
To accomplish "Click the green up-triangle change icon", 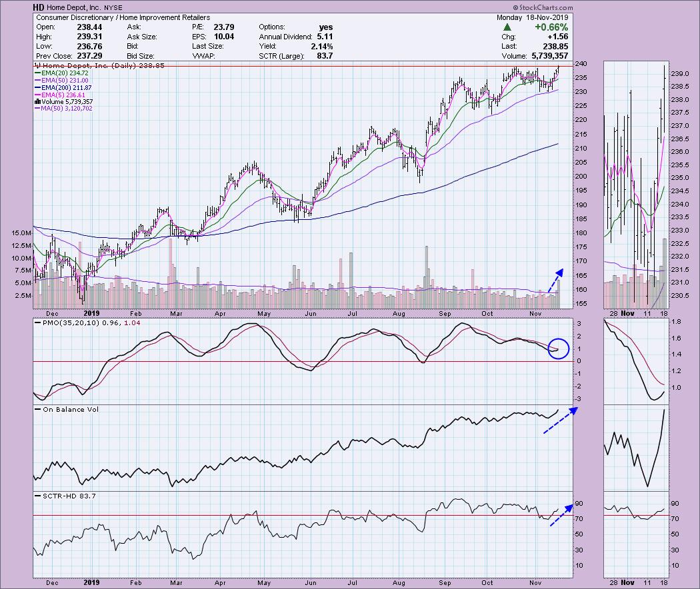I will pos(507,27).
